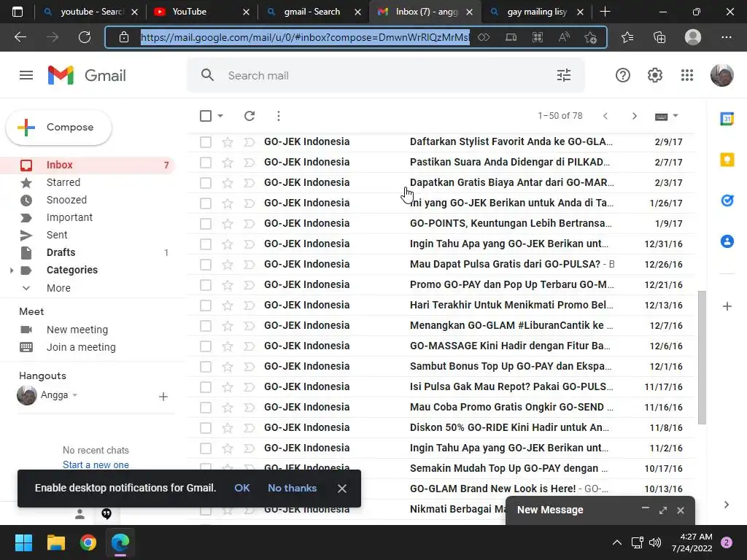Open Hangouts conversations quote icon

107,513
